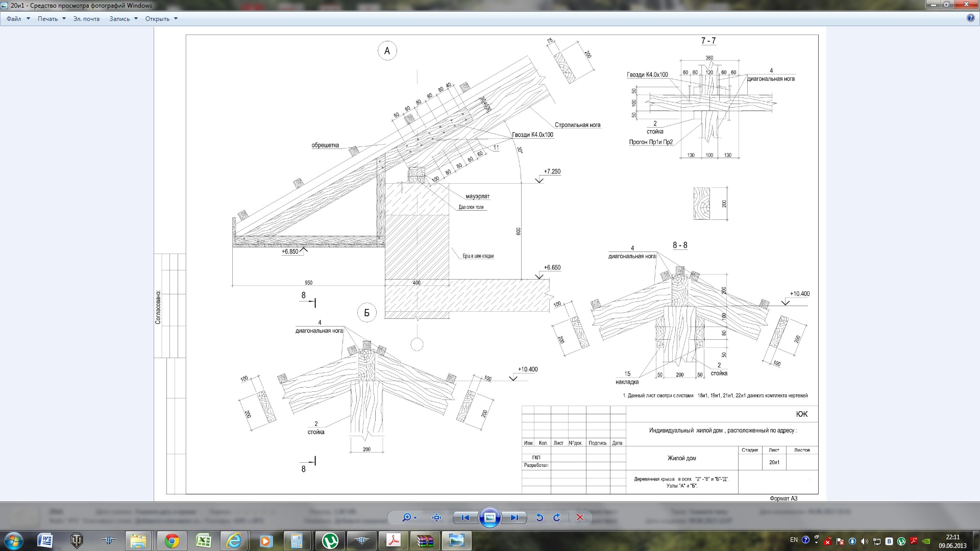This screenshot has height=551, width=980.
Task: Go to the next photo
Action: 514,517
